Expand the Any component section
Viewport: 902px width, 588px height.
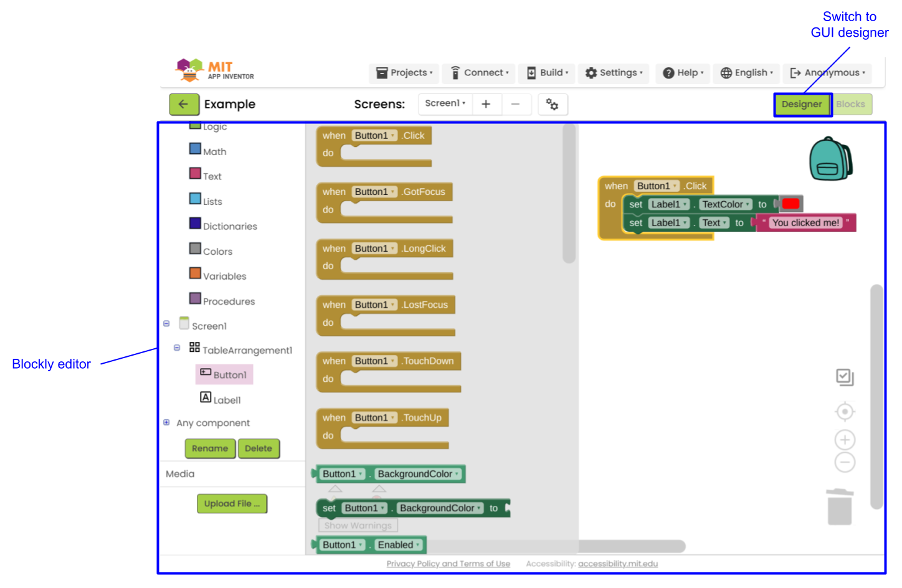click(x=166, y=422)
